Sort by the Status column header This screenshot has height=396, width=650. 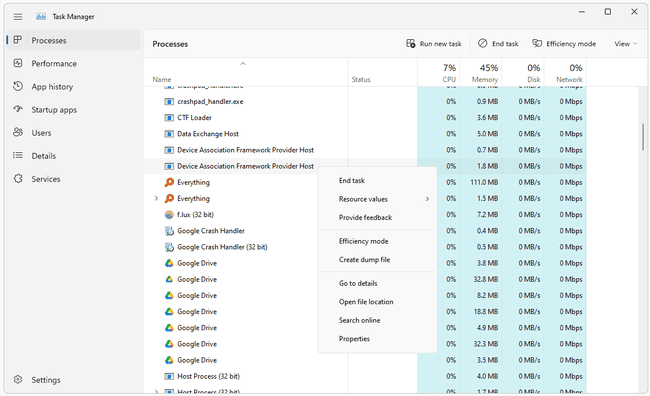[x=383, y=73]
